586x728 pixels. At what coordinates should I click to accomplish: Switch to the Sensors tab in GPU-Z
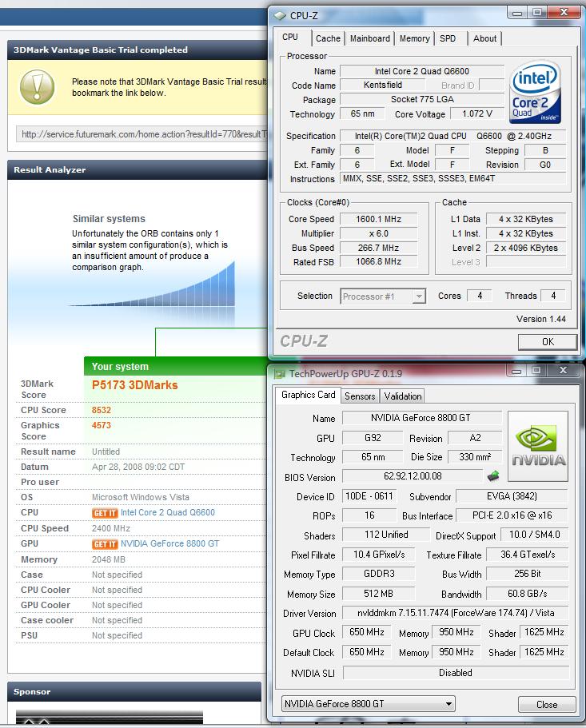(x=360, y=396)
